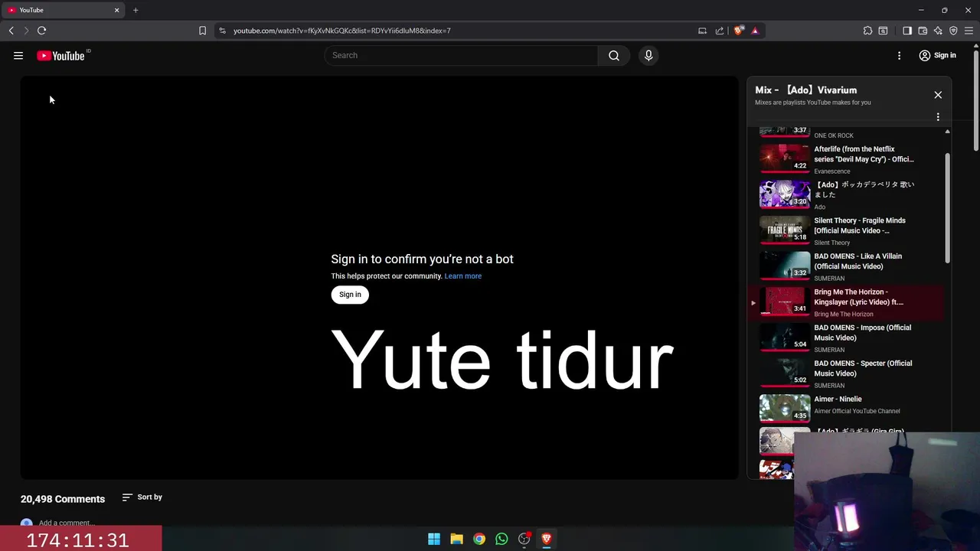Click page vertical scrollbar
This screenshot has width=980, height=551.
point(976,99)
